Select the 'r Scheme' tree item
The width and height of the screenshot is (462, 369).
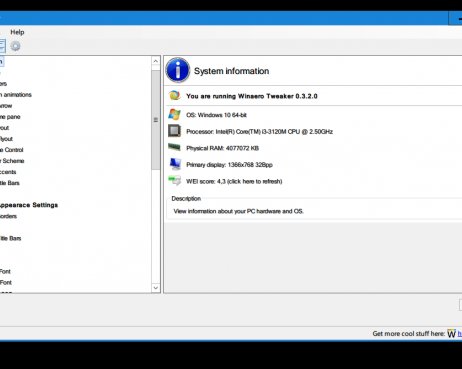(12, 161)
